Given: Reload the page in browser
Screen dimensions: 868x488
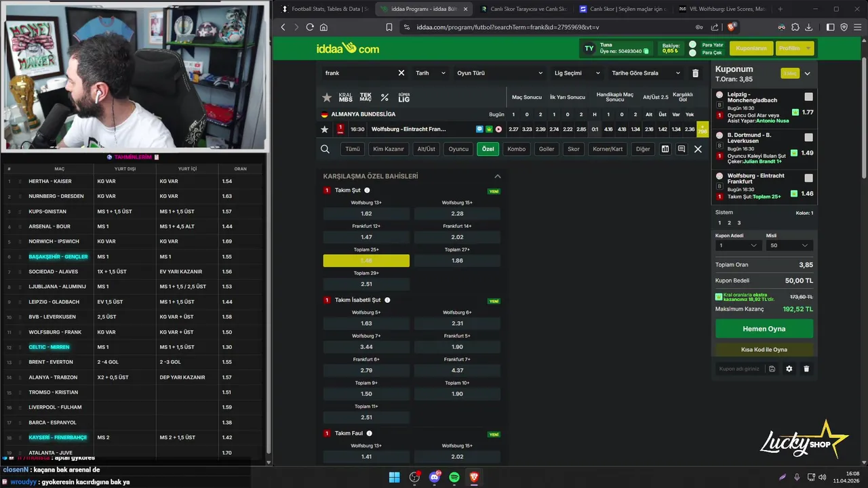Looking at the screenshot, I should click(310, 27).
